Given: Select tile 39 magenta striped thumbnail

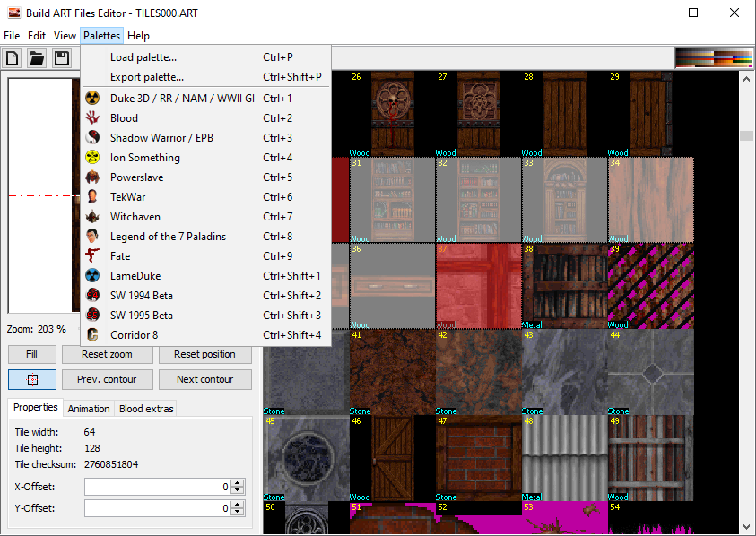Looking at the screenshot, I should [651, 286].
